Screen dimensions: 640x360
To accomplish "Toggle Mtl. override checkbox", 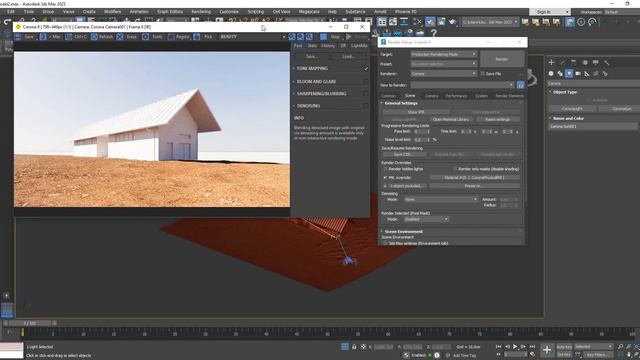I will click(x=385, y=178).
